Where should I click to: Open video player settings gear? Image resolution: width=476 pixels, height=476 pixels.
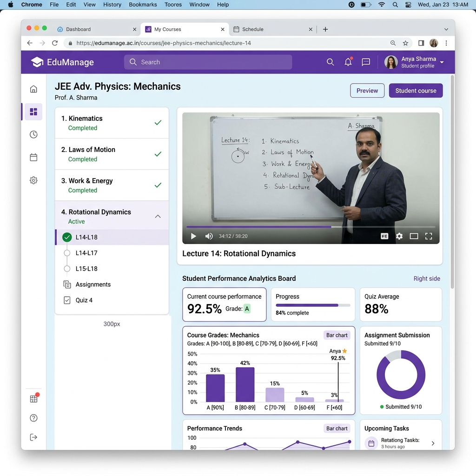399,236
